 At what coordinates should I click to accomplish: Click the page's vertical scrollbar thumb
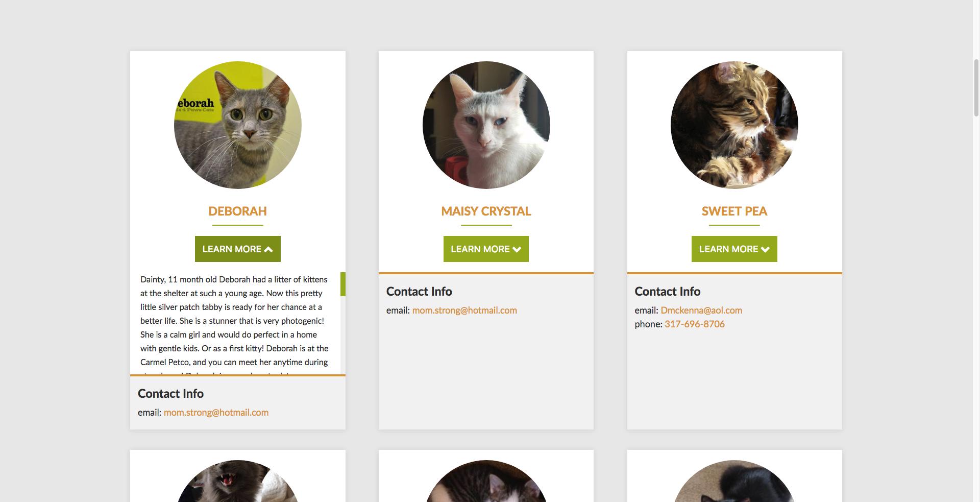(x=976, y=88)
